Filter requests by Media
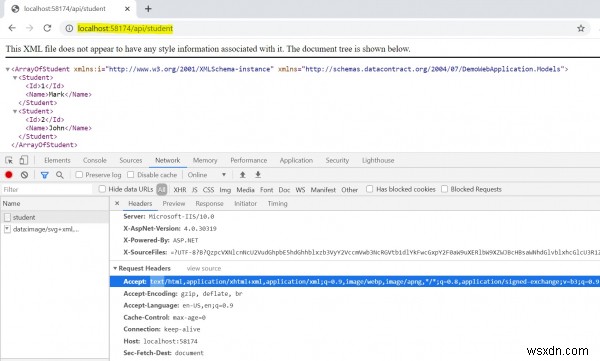600x361 pixels. pos(245,189)
